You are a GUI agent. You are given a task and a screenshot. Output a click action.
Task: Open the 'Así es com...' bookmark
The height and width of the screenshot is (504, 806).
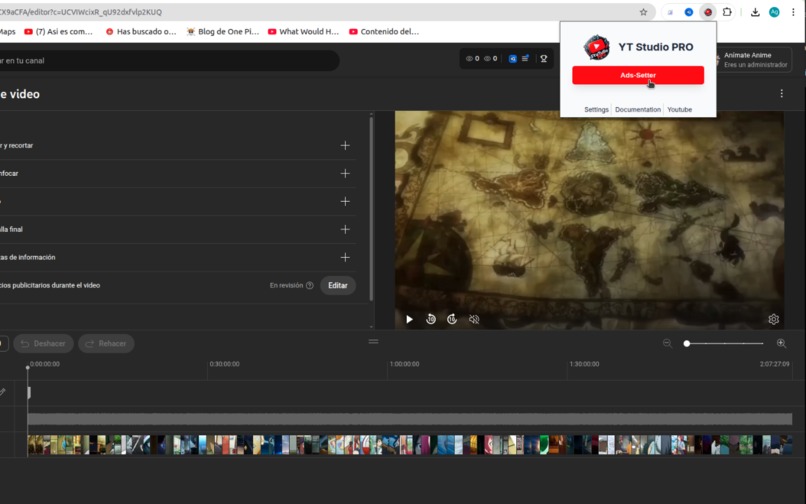click(59, 31)
